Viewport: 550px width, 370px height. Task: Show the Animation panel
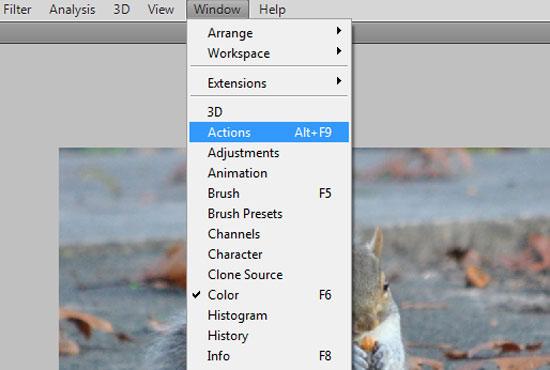point(269,173)
